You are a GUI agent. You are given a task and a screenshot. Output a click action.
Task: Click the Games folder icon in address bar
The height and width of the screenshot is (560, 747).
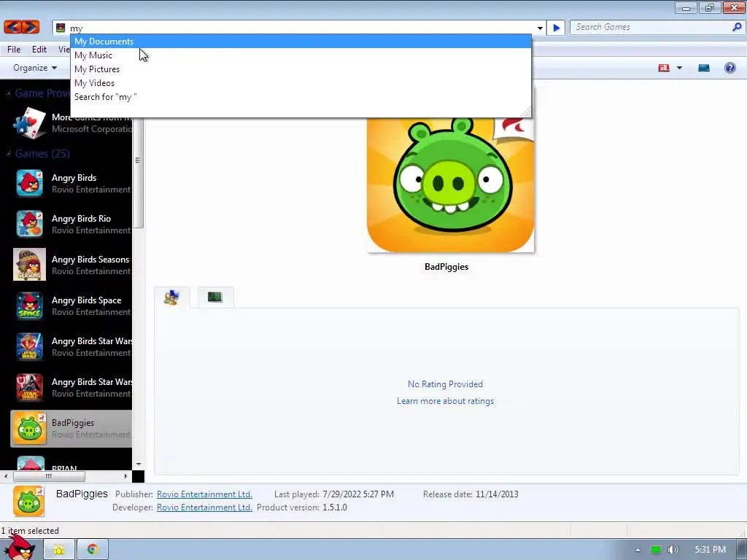[61, 28]
